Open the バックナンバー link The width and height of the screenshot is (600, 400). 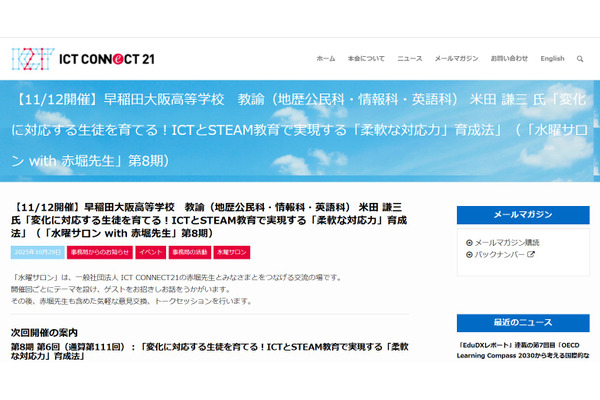[499, 255]
